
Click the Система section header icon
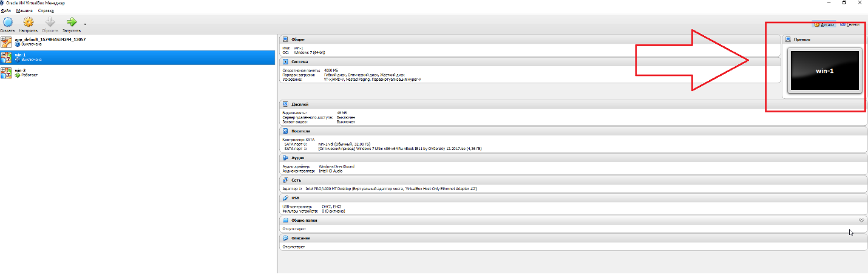[x=285, y=61]
